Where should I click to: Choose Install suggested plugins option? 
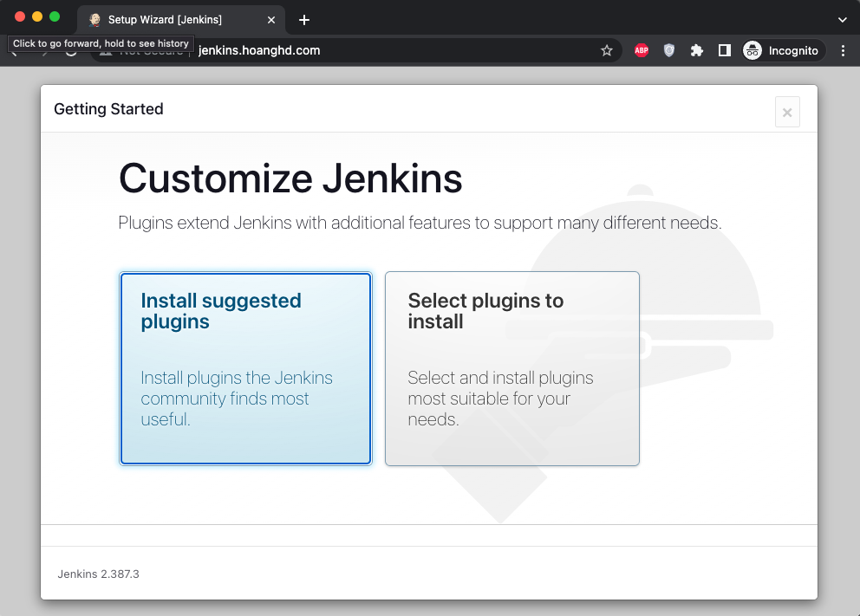pyautogui.click(x=245, y=368)
